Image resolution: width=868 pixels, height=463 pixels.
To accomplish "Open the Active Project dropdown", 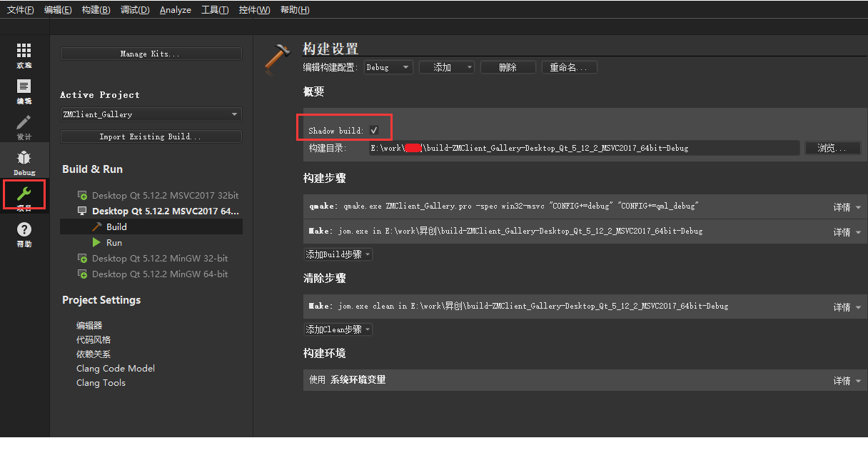I will point(151,114).
